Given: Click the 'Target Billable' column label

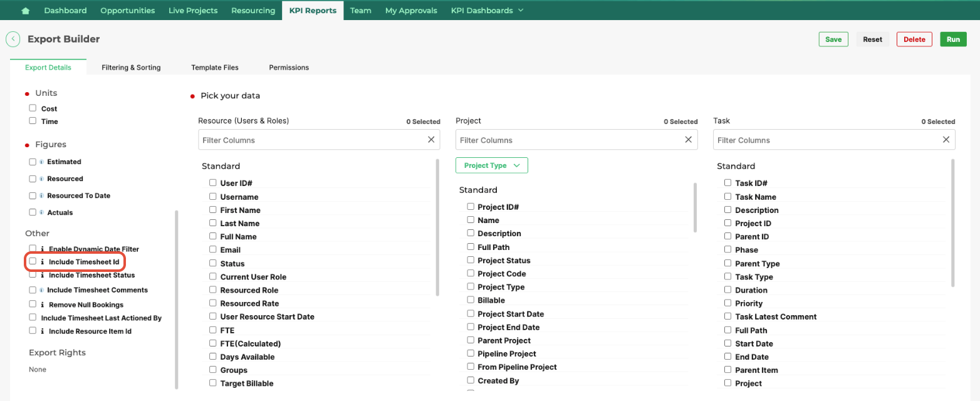Looking at the screenshot, I should (247, 383).
